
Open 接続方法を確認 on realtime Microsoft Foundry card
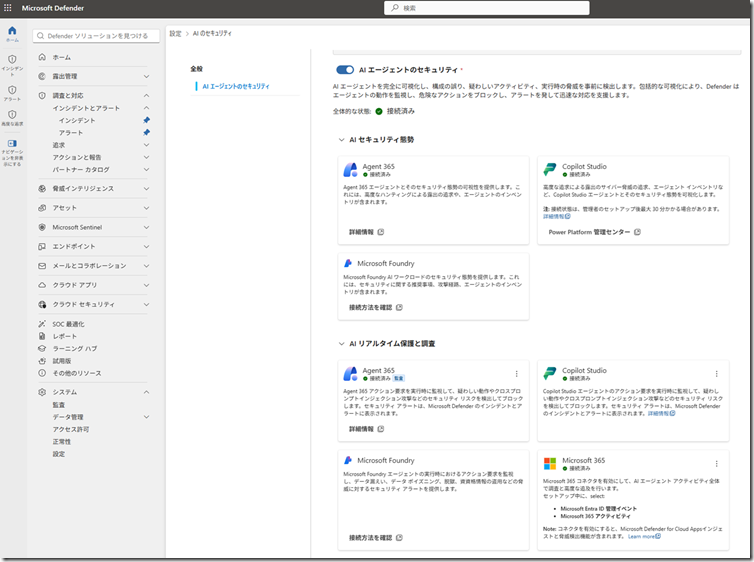376,537
